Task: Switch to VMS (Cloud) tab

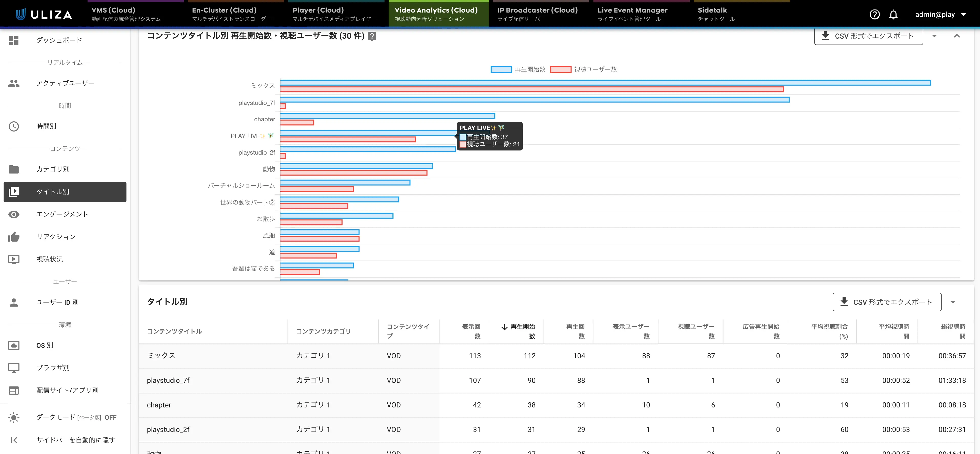Action: [135, 14]
